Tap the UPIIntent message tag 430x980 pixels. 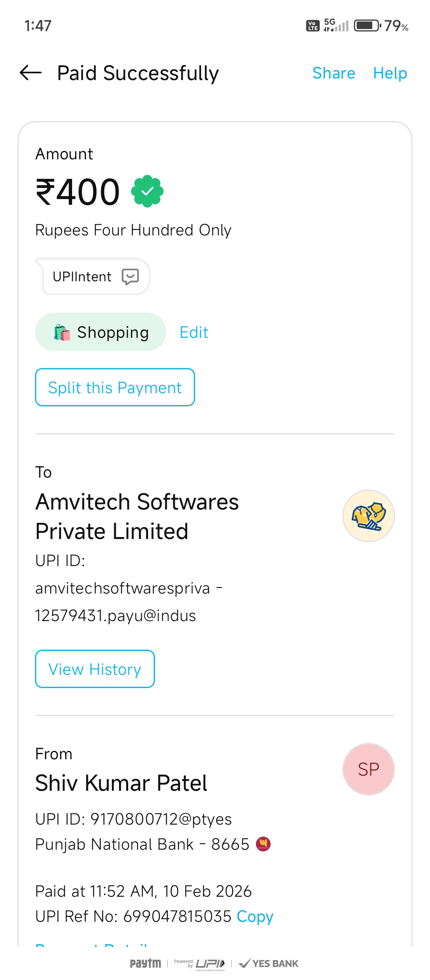93,276
